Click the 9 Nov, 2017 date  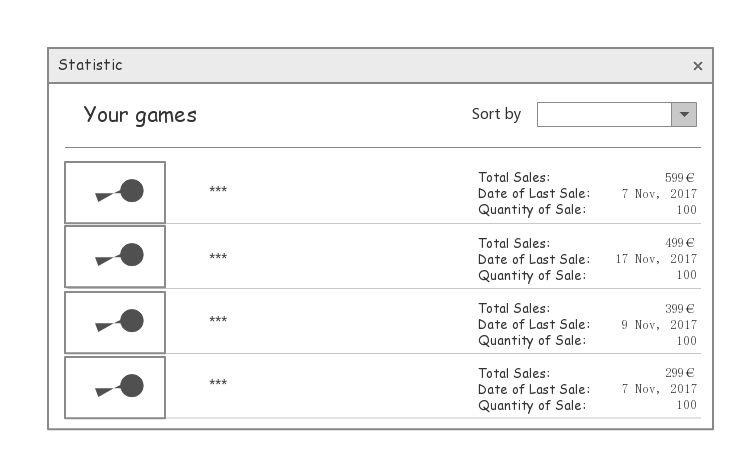click(x=659, y=325)
